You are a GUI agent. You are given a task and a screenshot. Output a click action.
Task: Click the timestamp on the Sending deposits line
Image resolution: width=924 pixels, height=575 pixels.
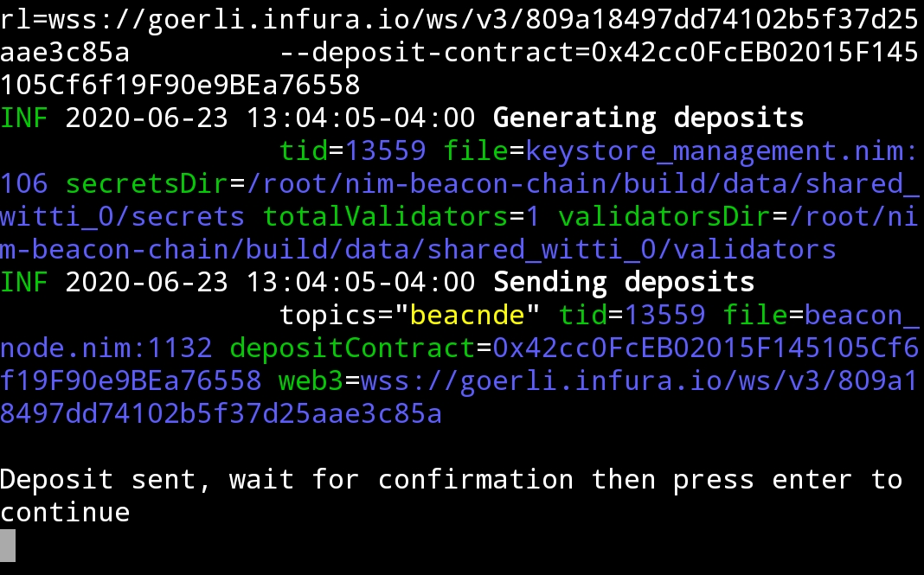point(270,282)
